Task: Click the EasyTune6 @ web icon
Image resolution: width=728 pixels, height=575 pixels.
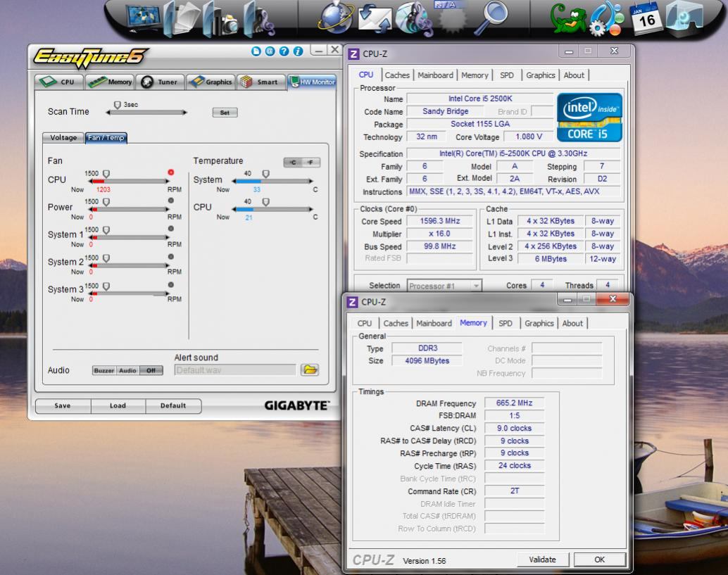Action: tap(270, 51)
